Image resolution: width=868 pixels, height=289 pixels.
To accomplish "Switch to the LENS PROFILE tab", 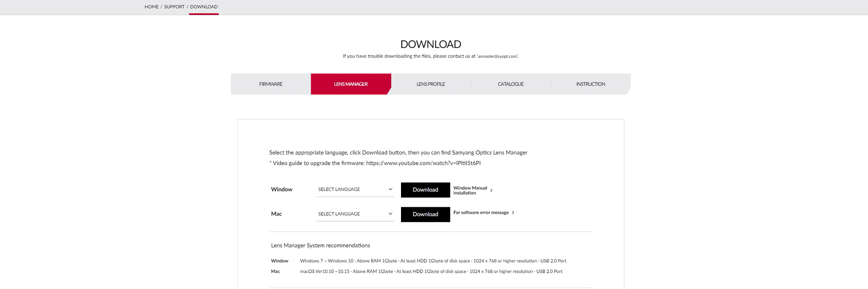I will 430,84.
